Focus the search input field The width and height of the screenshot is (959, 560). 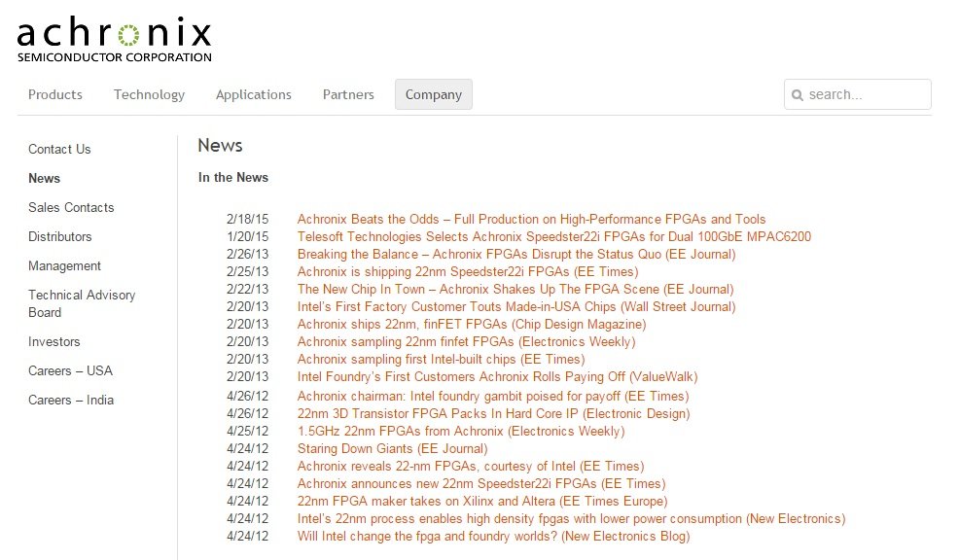click(x=858, y=94)
